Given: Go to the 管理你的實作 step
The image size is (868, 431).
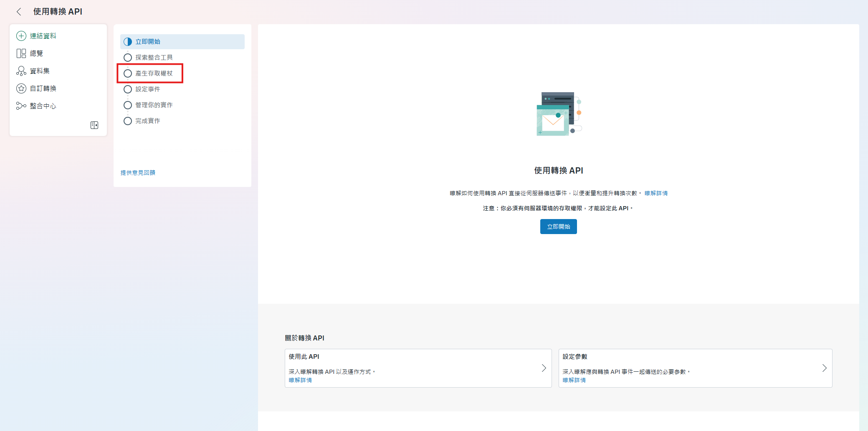Looking at the screenshot, I should pyautogui.click(x=154, y=105).
